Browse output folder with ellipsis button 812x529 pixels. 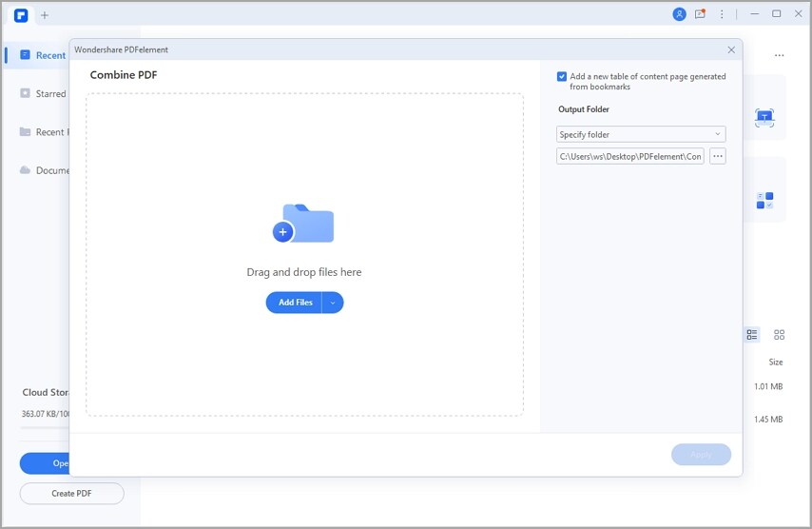717,156
